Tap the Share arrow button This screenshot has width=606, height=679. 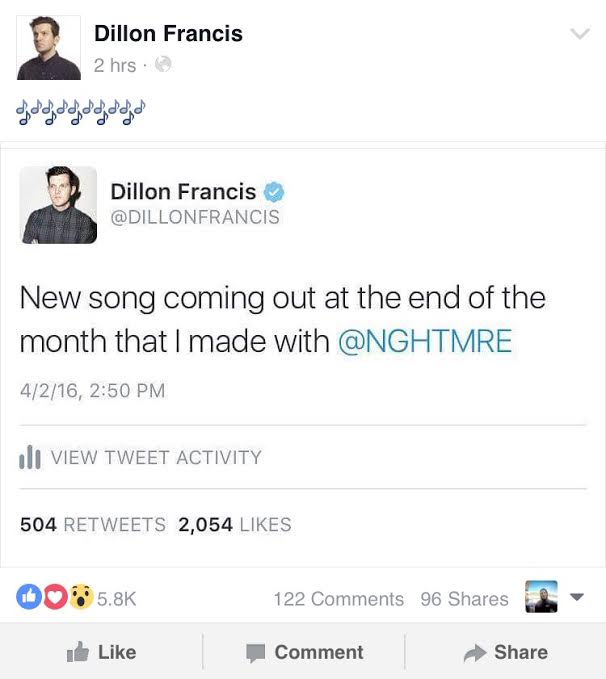point(506,652)
